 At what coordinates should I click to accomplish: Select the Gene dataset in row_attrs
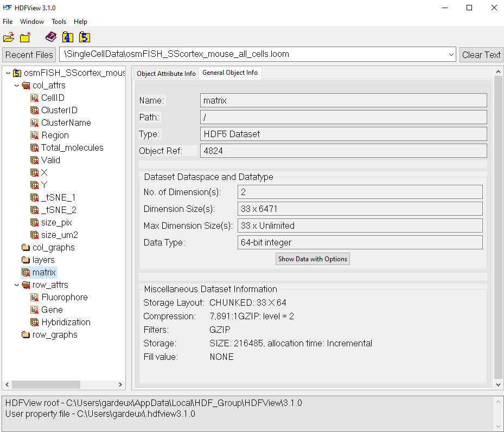click(52, 310)
